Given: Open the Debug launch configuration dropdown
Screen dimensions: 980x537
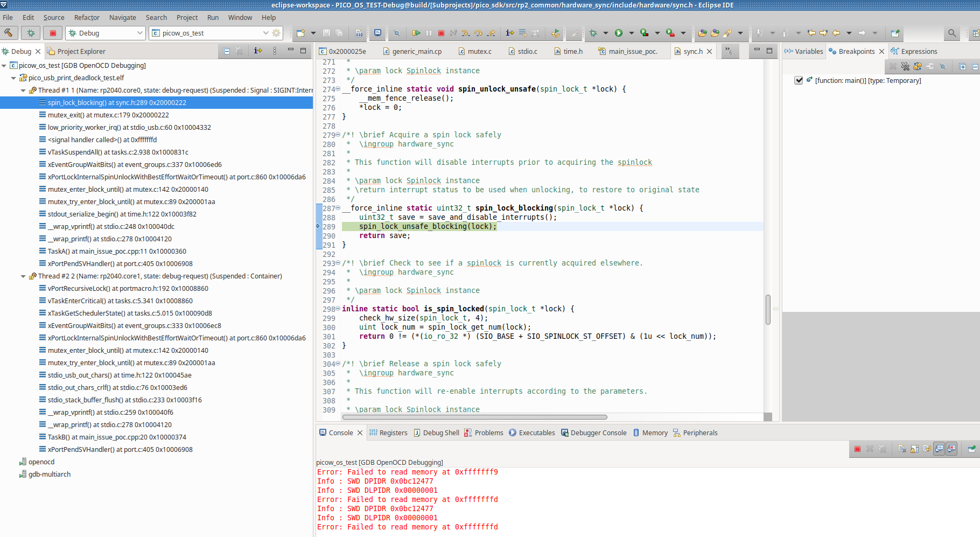Looking at the screenshot, I should [x=139, y=33].
